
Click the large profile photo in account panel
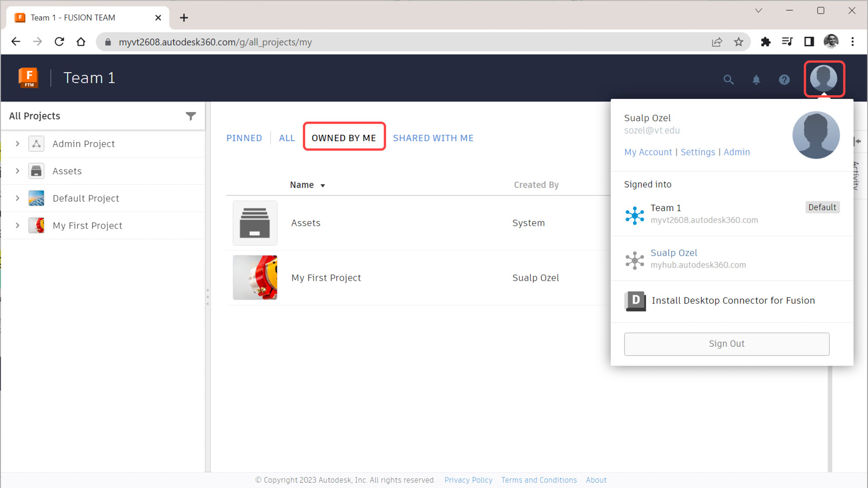pyautogui.click(x=816, y=135)
